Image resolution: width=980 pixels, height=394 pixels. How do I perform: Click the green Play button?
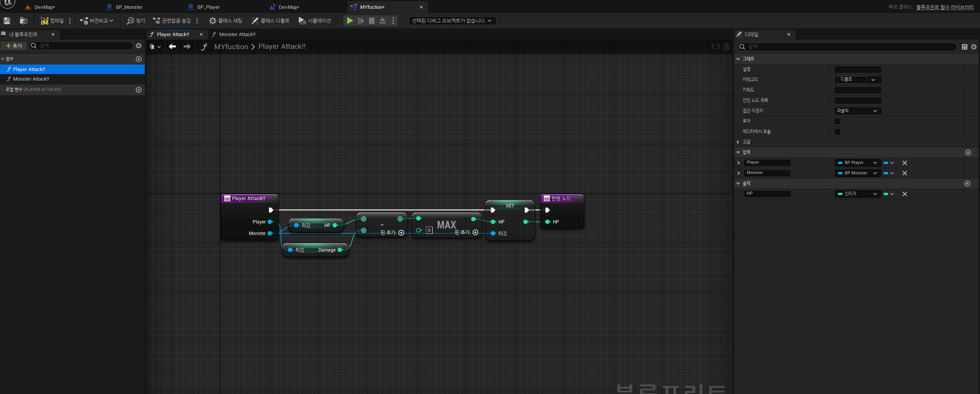click(x=350, y=21)
